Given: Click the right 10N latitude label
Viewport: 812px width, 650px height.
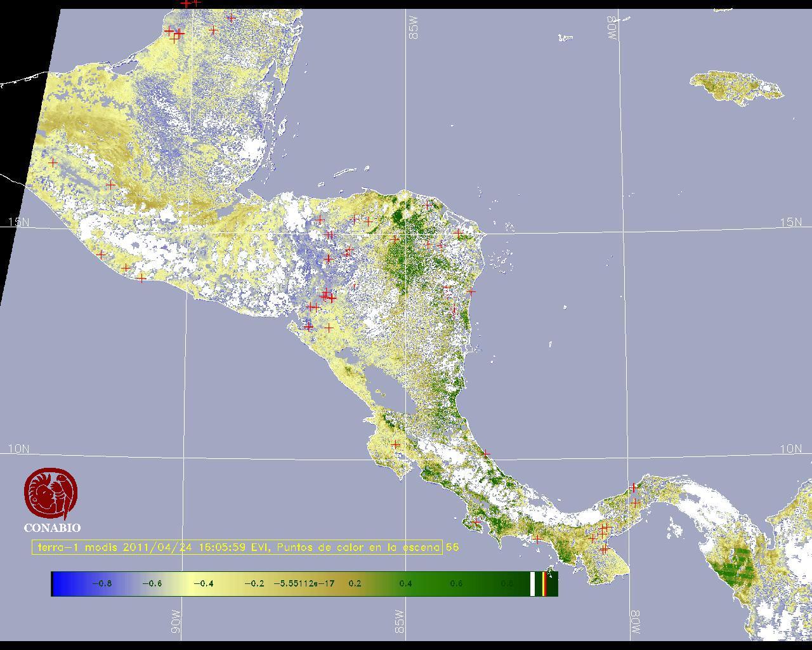Looking at the screenshot, I should (790, 449).
